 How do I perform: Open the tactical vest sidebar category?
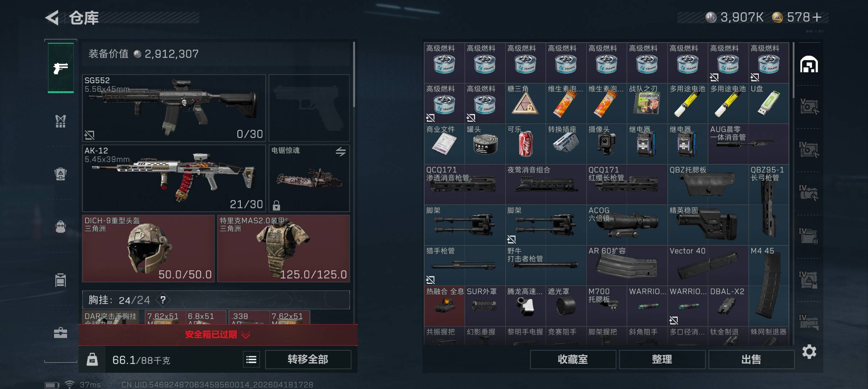(61, 121)
